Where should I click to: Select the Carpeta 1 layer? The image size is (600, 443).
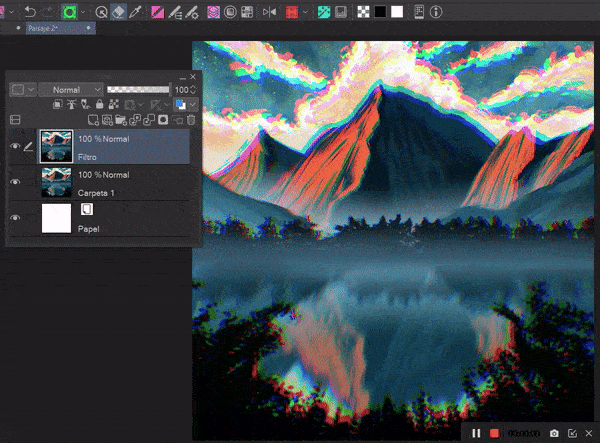tap(114, 182)
